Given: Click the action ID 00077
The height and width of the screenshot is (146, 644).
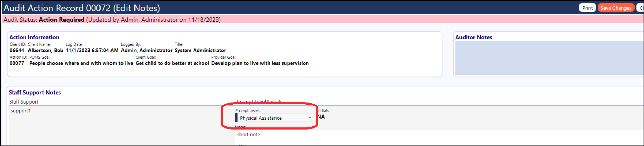Looking at the screenshot, I should pos(17,63).
